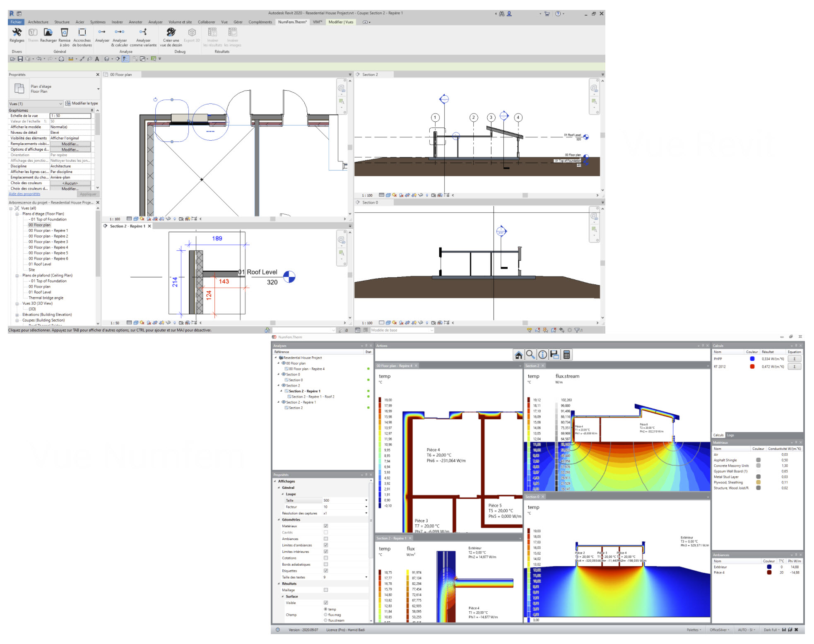Switch to the Logs tab
Image resolution: width=814 pixels, height=644 pixels.
pos(730,435)
